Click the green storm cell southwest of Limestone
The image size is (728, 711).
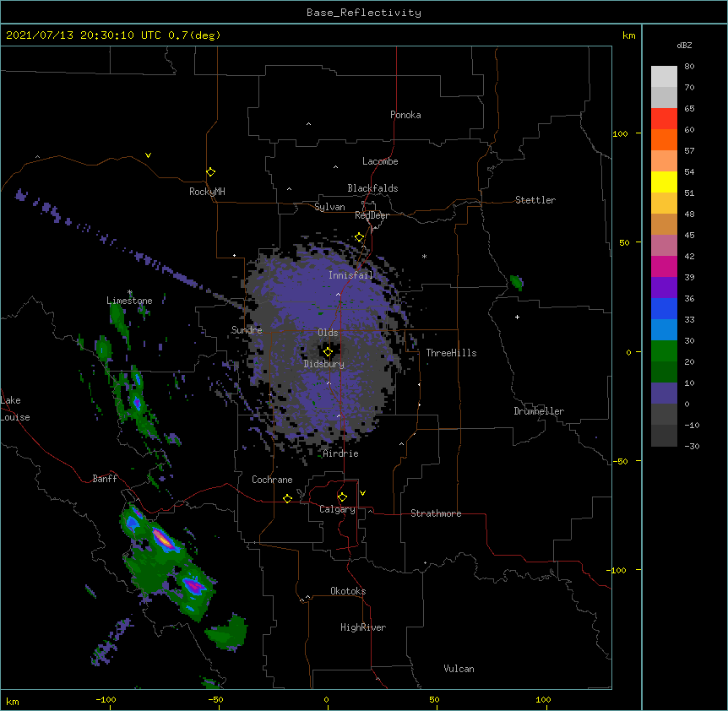click(103, 349)
